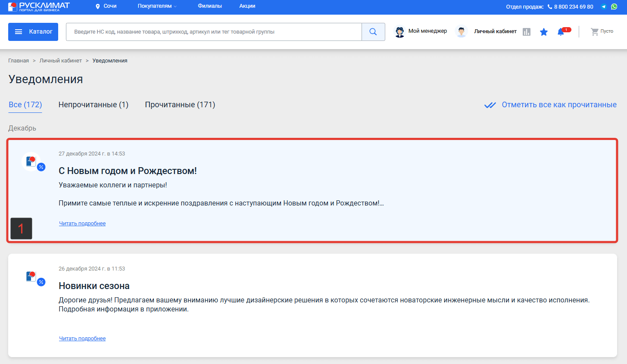The width and height of the screenshot is (627, 364).
Task: Open Мой менеджер
Action: (421, 31)
